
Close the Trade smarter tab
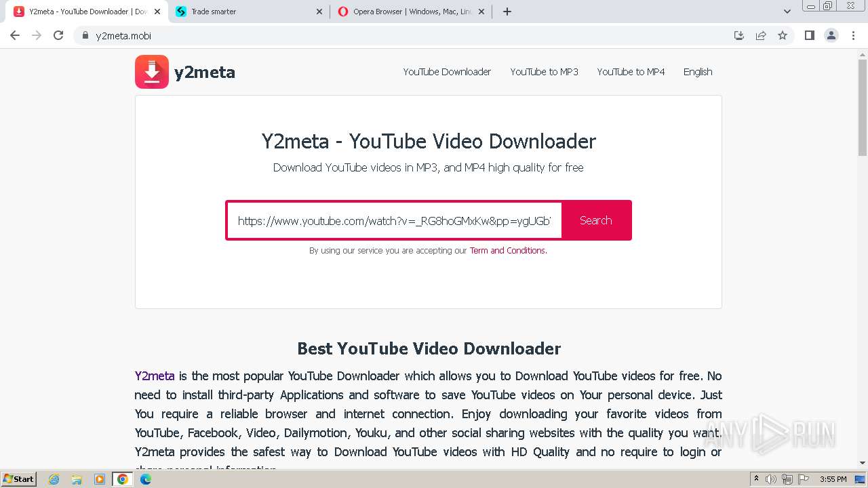(319, 12)
